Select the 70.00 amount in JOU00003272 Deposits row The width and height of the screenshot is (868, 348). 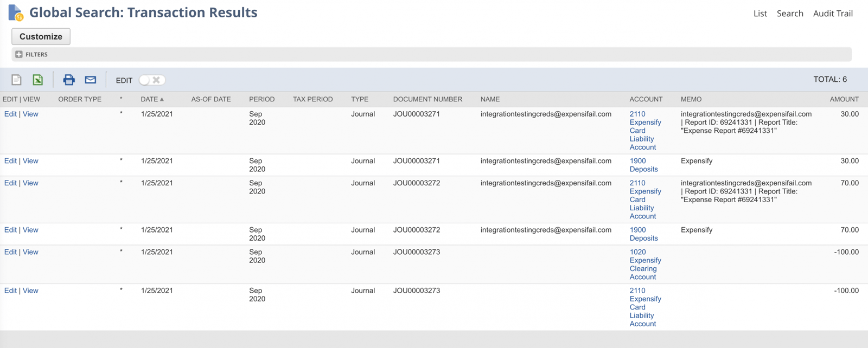pyautogui.click(x=850, y=230)
